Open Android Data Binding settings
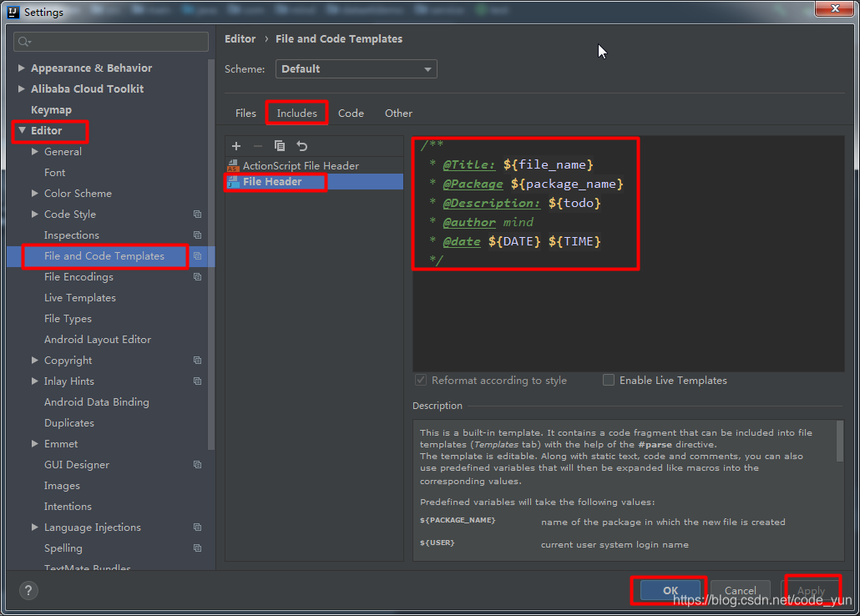The image size is (860, 616). click(96, 402)
